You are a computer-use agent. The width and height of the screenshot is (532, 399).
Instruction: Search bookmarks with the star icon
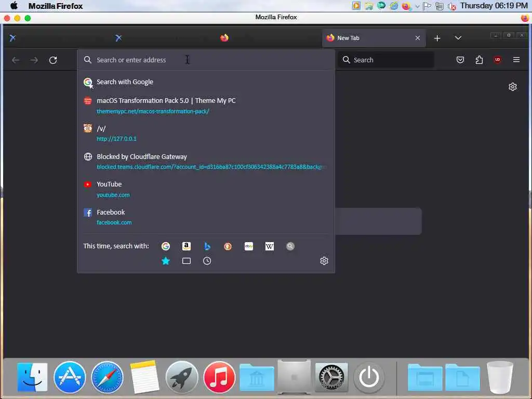[166, 261]
